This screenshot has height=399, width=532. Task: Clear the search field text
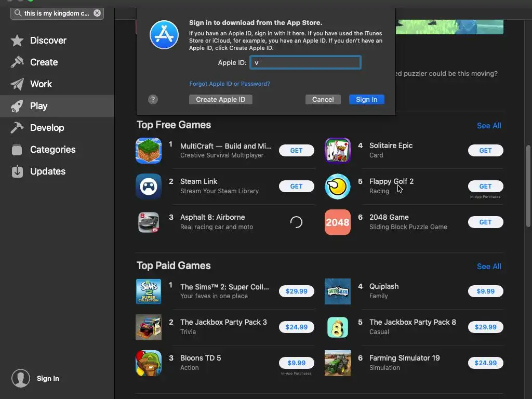tap(97, 13)
